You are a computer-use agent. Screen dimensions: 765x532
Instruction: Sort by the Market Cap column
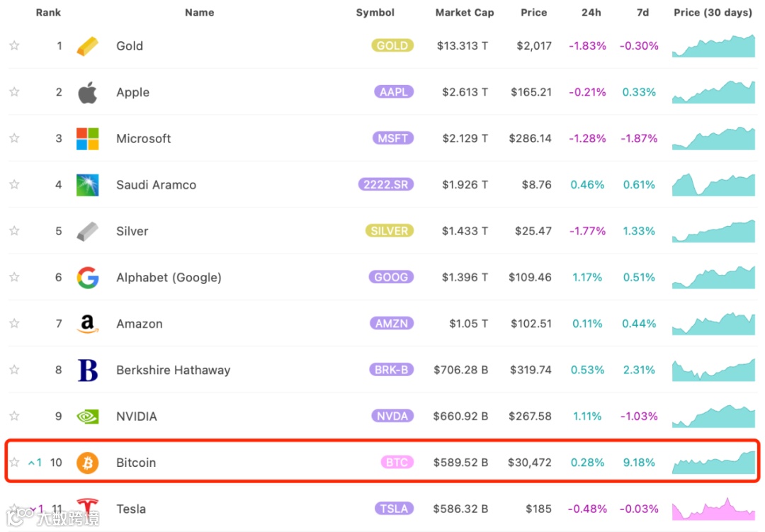point(464,13)
